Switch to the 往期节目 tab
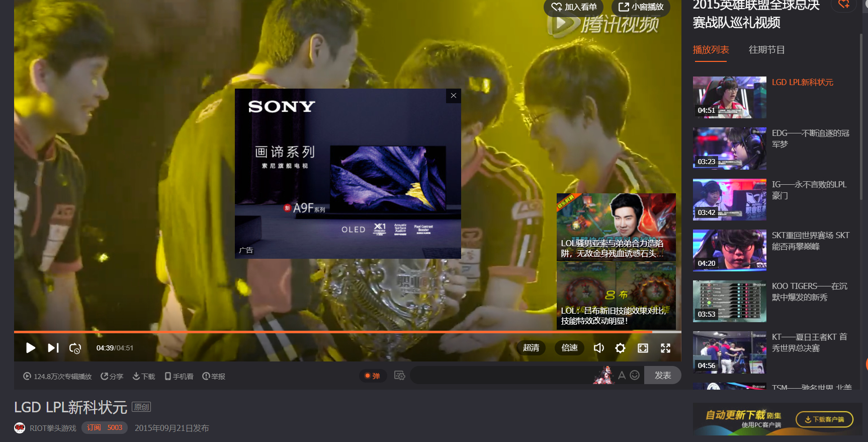This screenshot has height=442, width=868. 766,50
